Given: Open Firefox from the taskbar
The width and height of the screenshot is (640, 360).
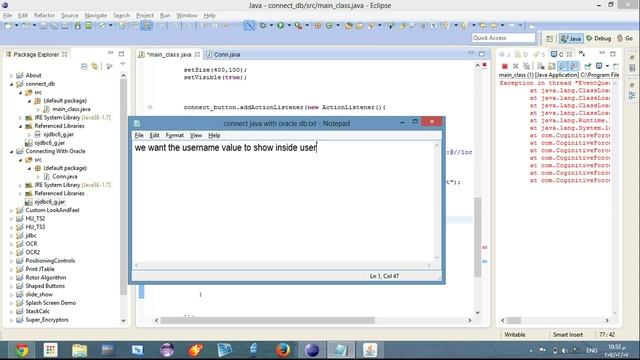Looking at the screenshot, I should click(x=282, y=350).
